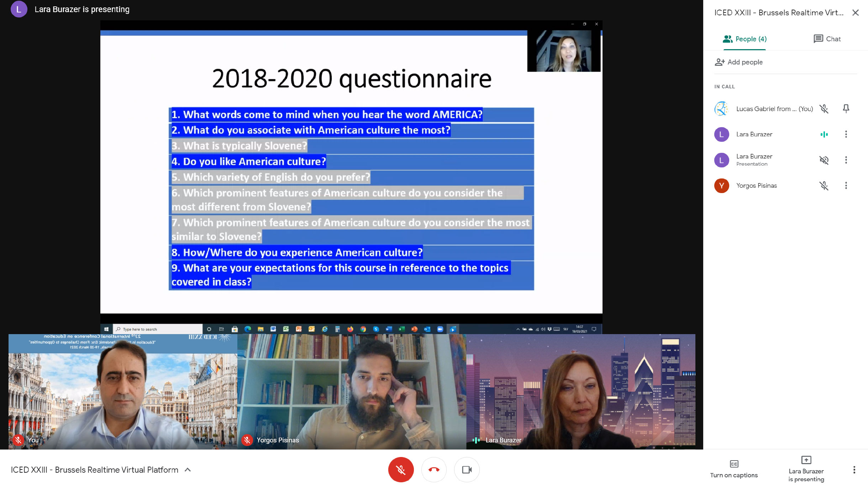Open Yorgos Pisinas options menu
868x488 pixels.
[846, 186]
